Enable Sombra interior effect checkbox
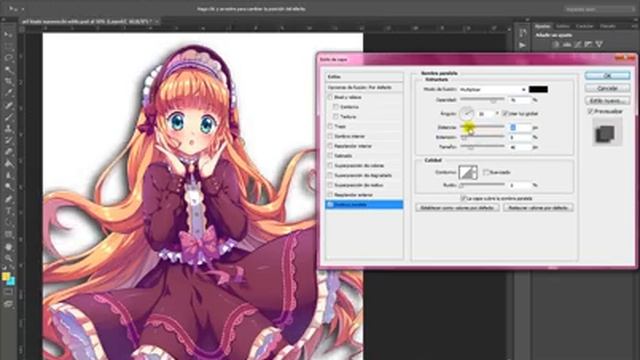Image resolution: width=640 pixels, height=360 pixels. click(330, 136)
